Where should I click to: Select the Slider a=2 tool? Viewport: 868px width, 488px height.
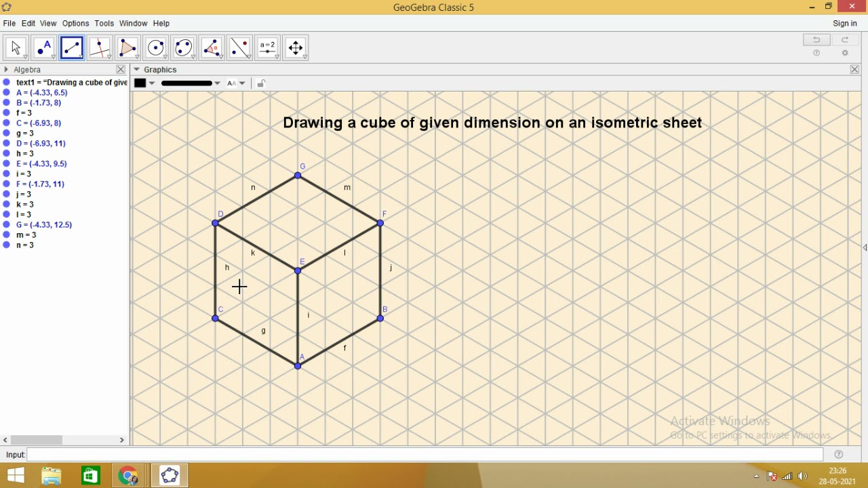pos(268,47)
